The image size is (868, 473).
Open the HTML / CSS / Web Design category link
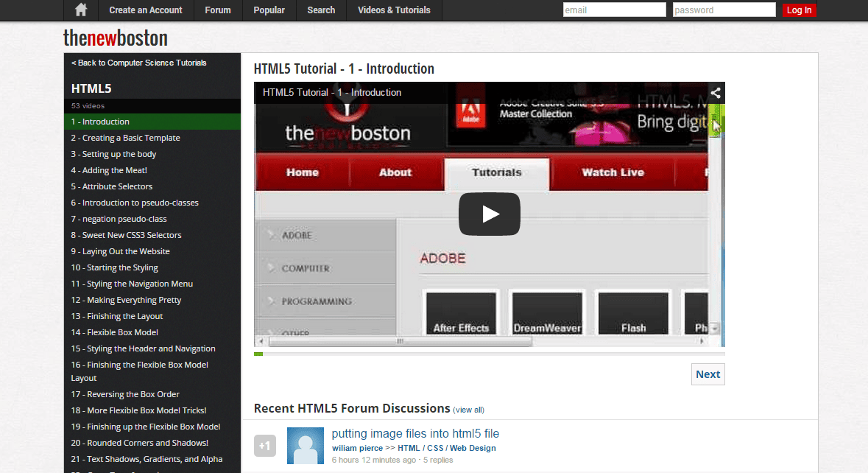pos(447,448)
